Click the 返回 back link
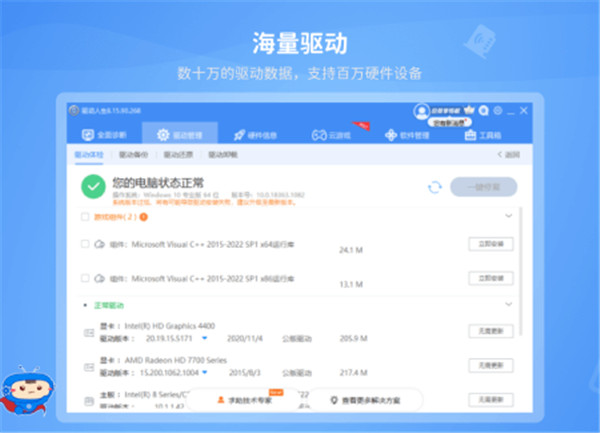 (509, 155)
